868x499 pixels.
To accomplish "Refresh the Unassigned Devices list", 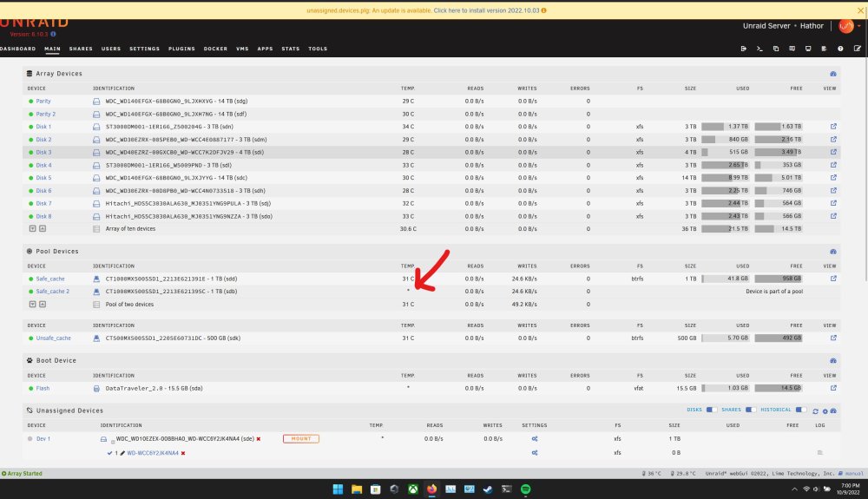I will tap(815, 411).
